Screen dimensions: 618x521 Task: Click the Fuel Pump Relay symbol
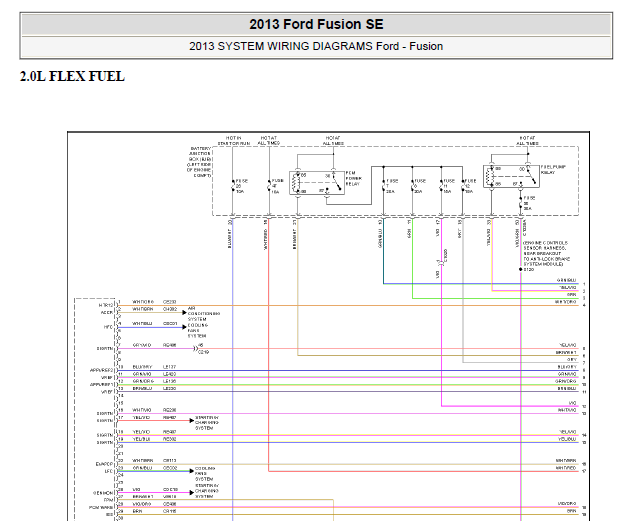511,176
